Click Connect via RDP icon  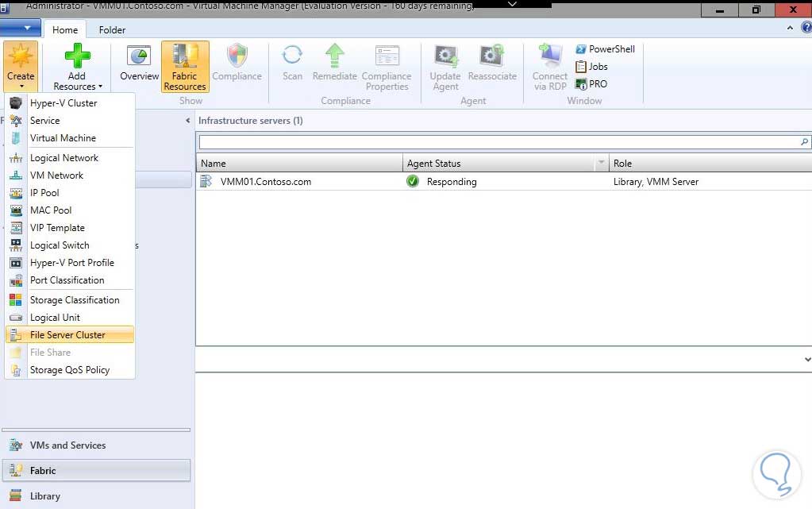550,56
